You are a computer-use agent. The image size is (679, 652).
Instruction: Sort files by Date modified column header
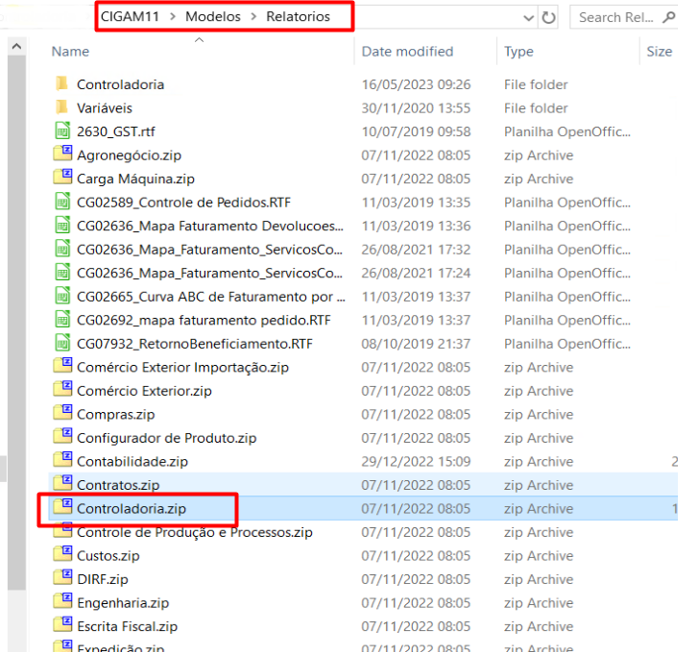point(407,52)
